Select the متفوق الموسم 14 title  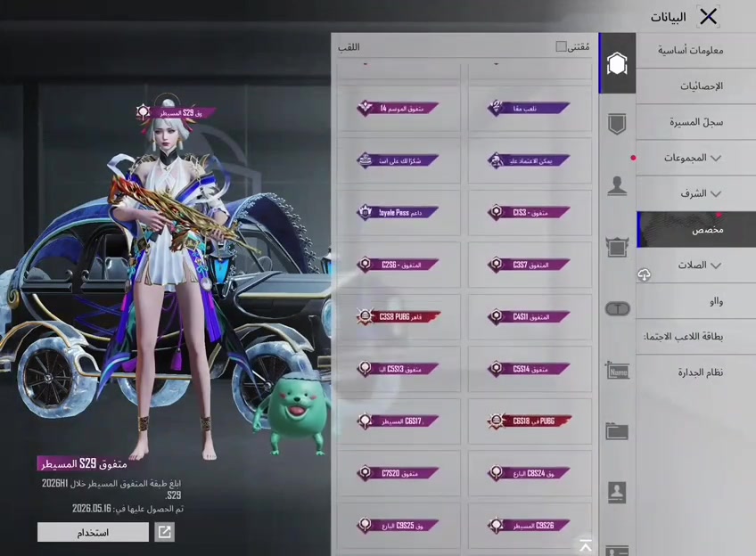point(399,108)
